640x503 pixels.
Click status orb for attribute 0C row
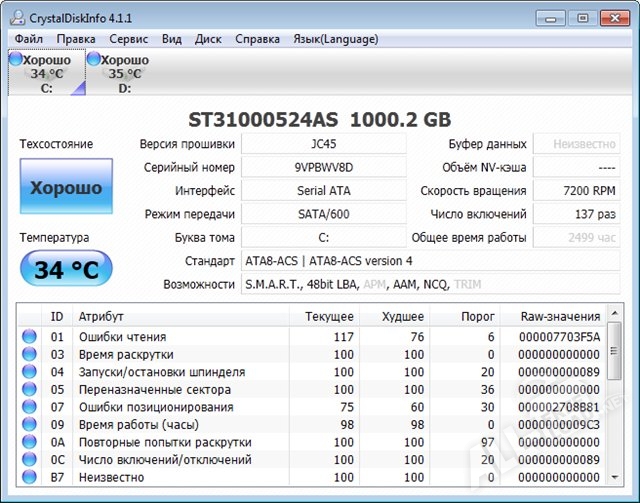(29, 460)
